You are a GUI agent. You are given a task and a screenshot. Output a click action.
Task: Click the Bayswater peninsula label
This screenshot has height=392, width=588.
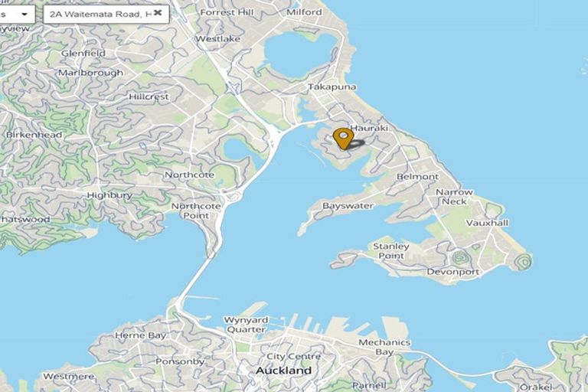point(348,206)
